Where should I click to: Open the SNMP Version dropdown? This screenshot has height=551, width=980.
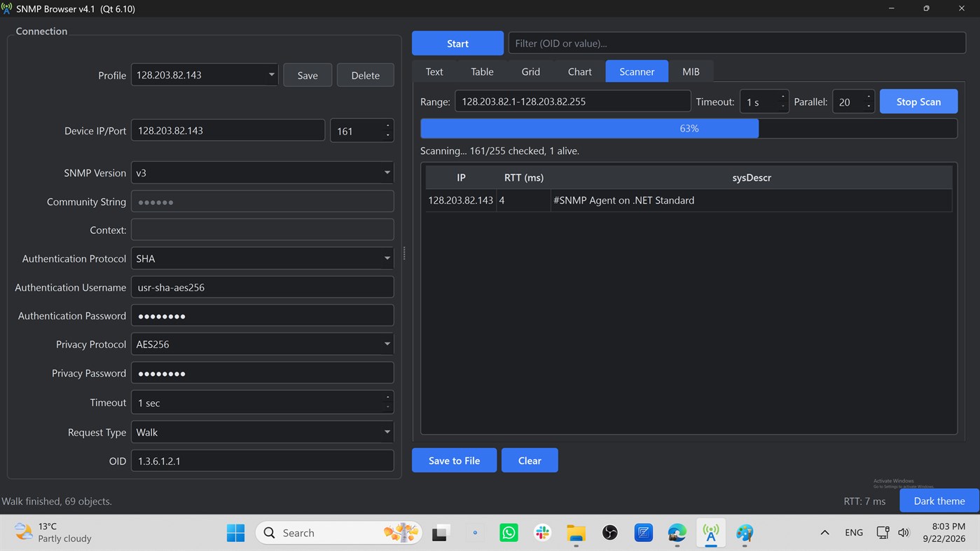point(262,173)
